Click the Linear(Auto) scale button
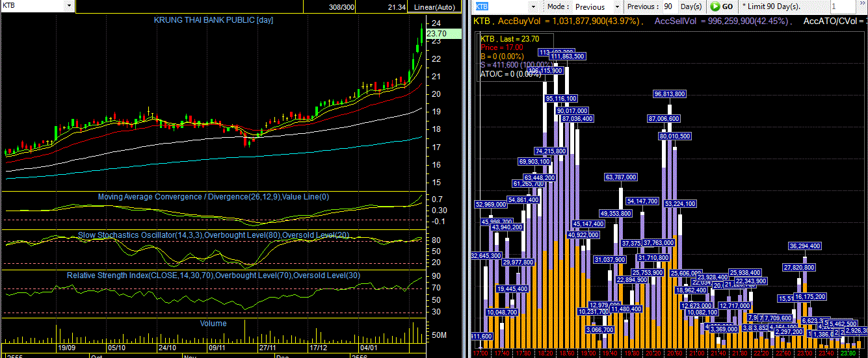The image size is (868, 358). point(435,7)
